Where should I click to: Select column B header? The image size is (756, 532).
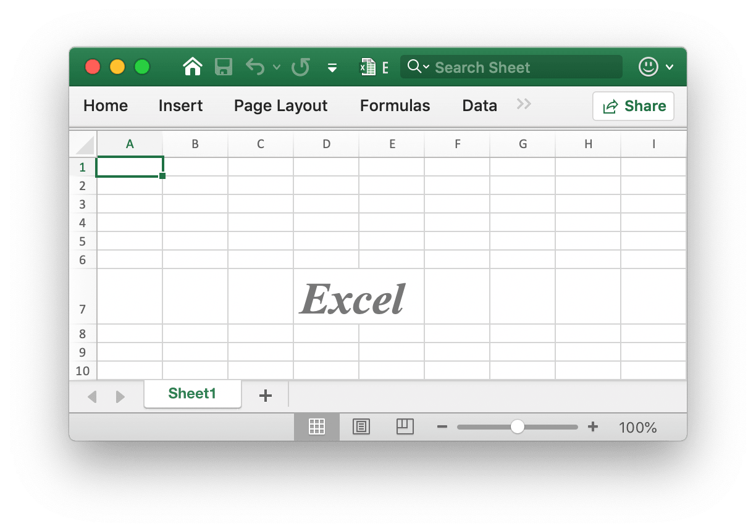pos(195,144)
